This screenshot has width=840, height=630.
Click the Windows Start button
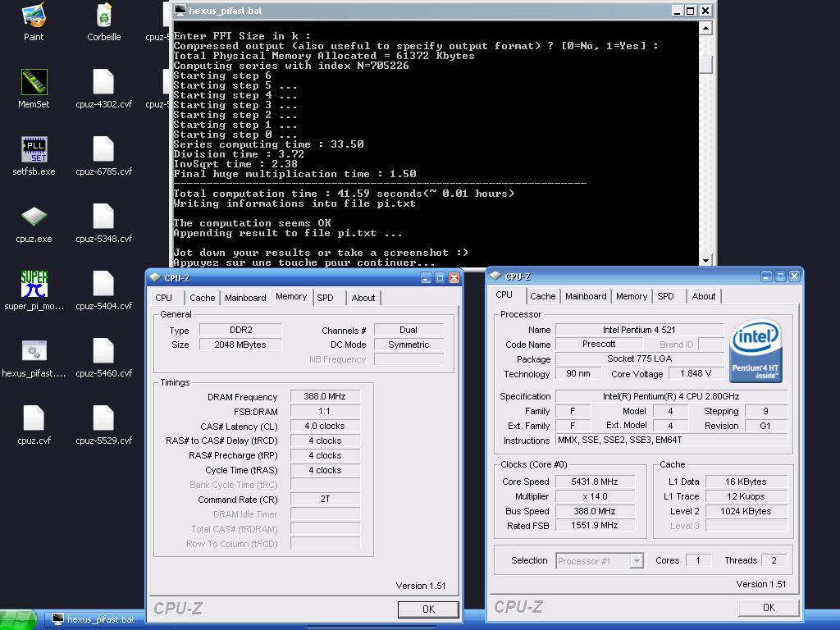[x=18, y=619]
